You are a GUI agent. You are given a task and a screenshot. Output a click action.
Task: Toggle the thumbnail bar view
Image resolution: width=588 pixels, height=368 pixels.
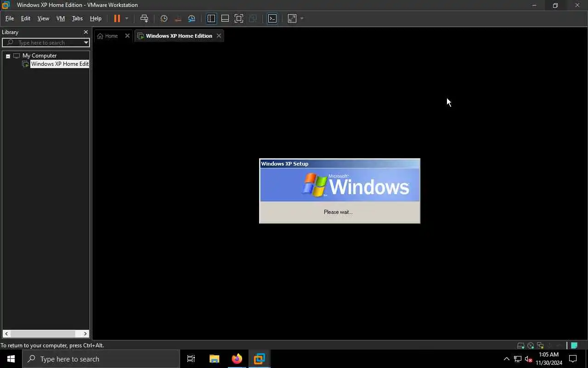(225, 18)
